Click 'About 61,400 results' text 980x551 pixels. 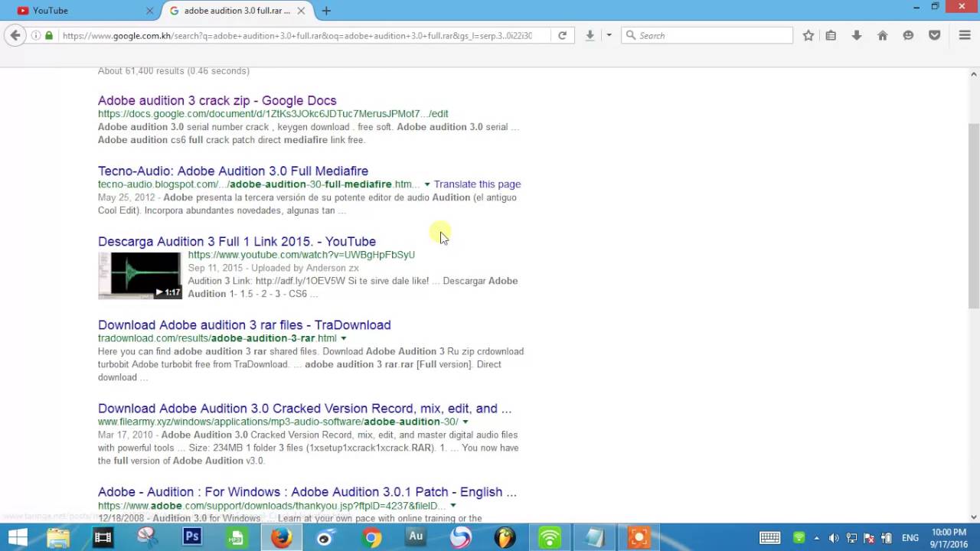click(174, 70)
